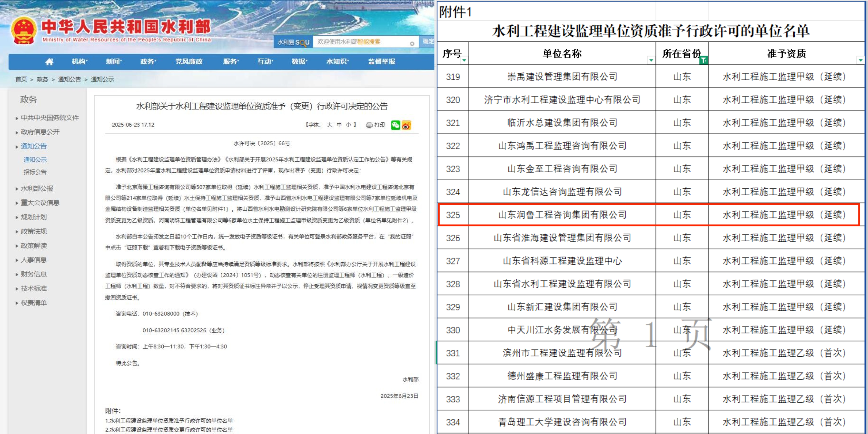Open the 政务 navigation menu

tap(148, 61)
